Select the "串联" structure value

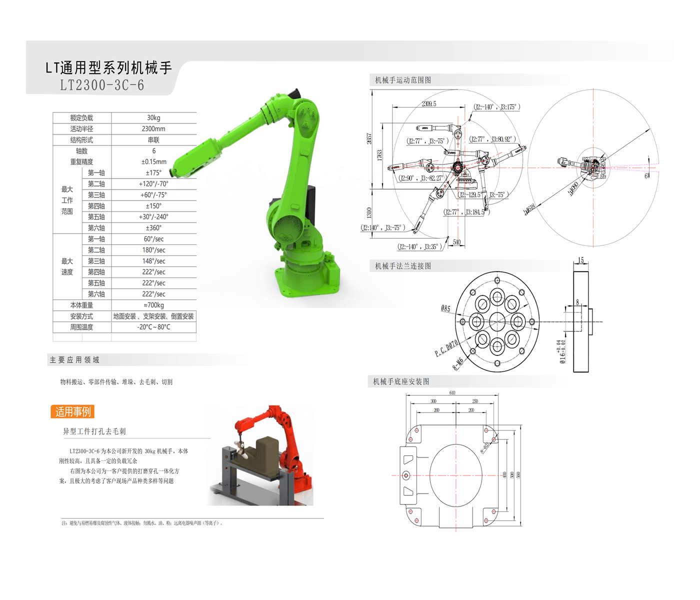tap(153, 140)
